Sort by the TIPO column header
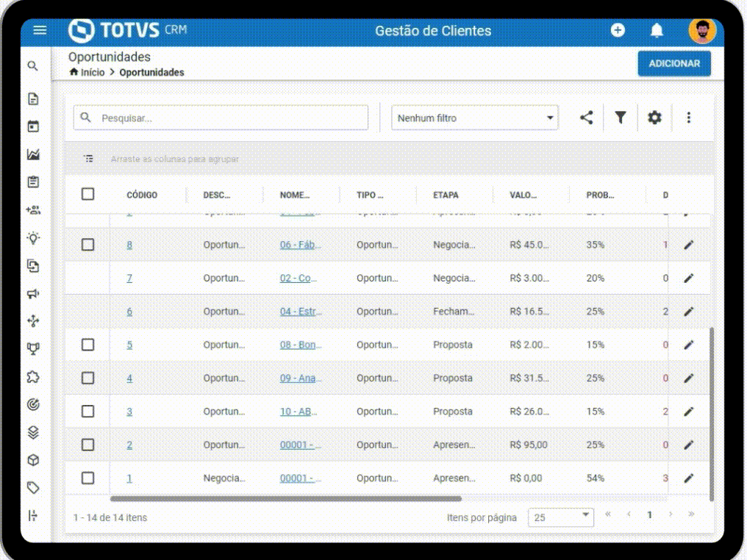747x560 pixels. click(370, 195)
